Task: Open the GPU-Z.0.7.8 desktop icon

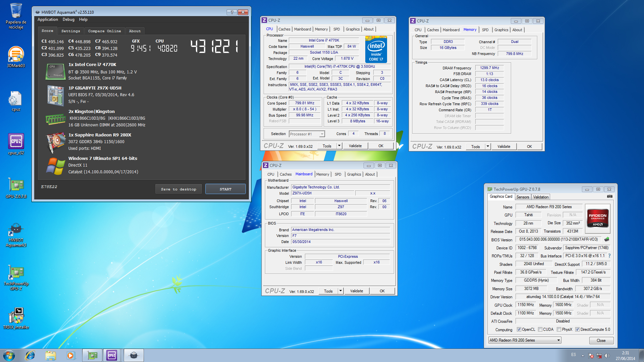Action: point(16,188)
